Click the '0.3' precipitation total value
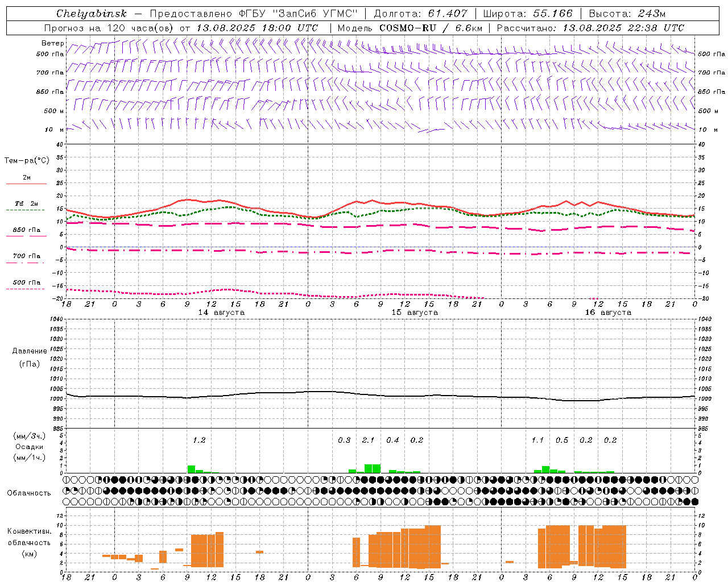 (x=344, y=440)
